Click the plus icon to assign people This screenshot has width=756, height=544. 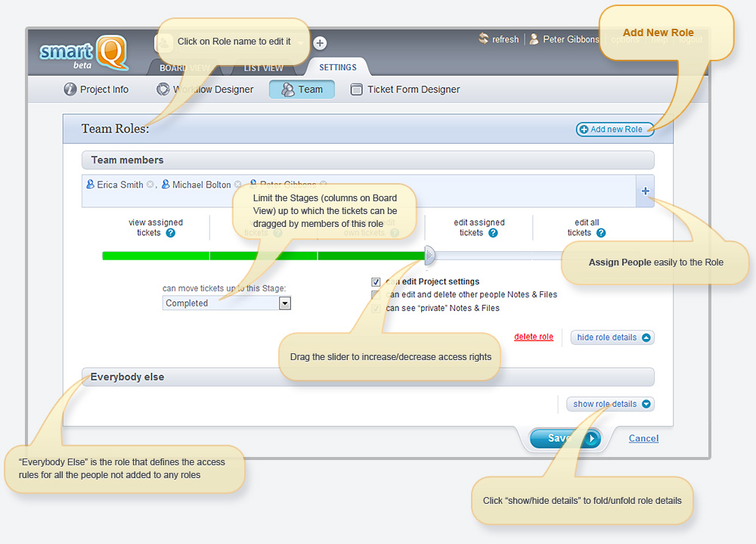coord(645,191)
